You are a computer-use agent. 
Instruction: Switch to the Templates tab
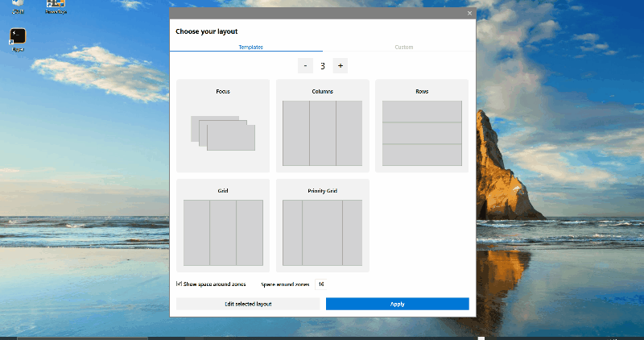[250, 47]
